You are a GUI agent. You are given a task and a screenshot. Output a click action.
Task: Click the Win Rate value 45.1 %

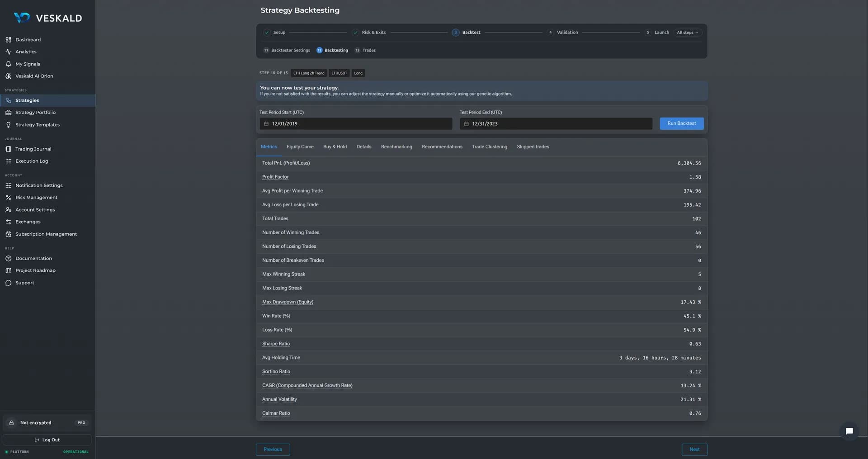[x=692, y=316]
